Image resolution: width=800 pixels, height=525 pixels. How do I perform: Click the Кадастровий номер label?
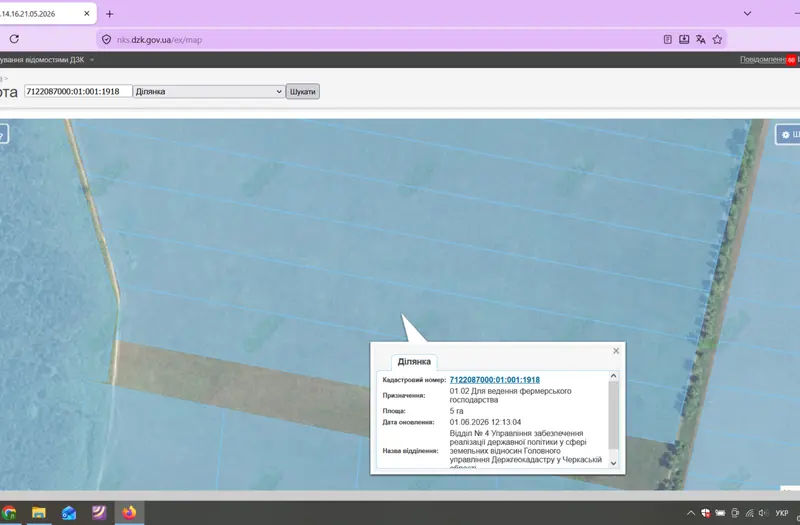tap(414, 380)
